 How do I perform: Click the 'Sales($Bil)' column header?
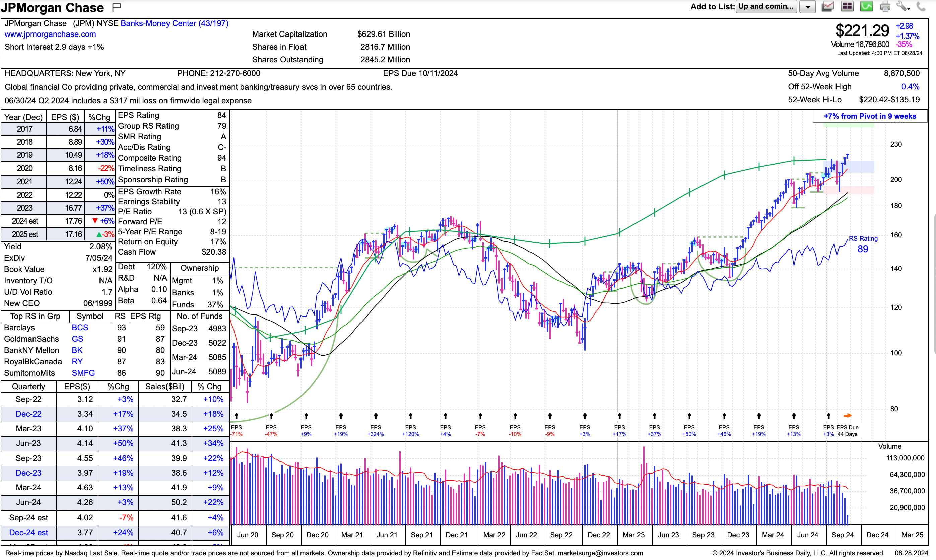164,387
